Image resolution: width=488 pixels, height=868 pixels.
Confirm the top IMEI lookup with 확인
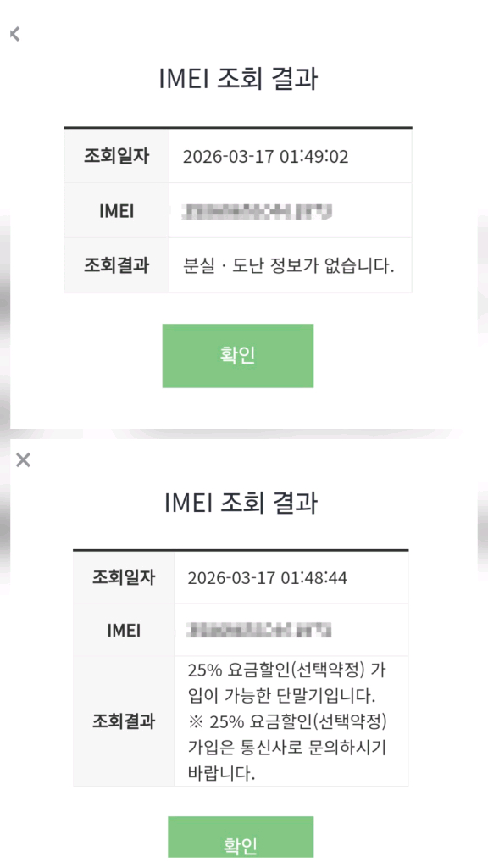[237, 356]
